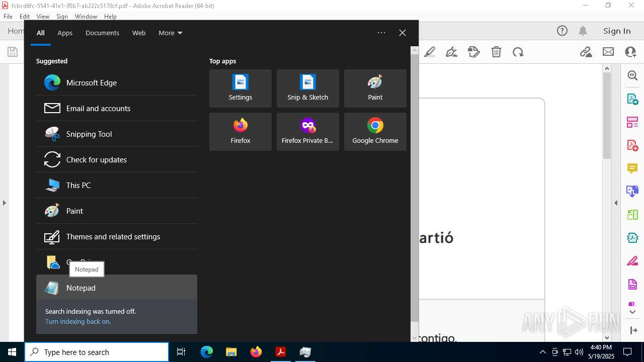Viewport: 644px width, 362px height.
Task: Select the All search tab
Action: coord(41,33)
